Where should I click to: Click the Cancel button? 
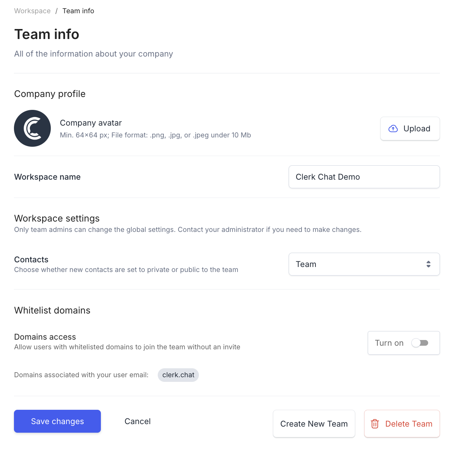tap(137, 421)
